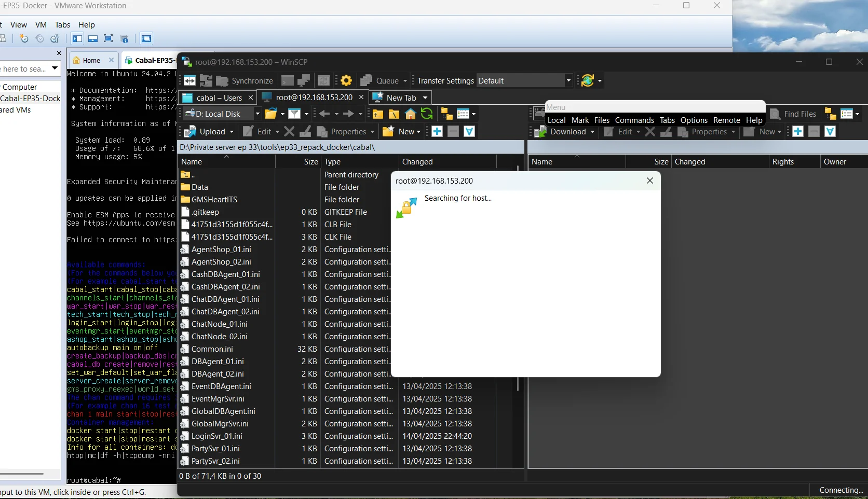Enter VMware full screen mode icon
Image resolution: width=868 pixels, height=499 pixels.
click(x=108, y=38)
